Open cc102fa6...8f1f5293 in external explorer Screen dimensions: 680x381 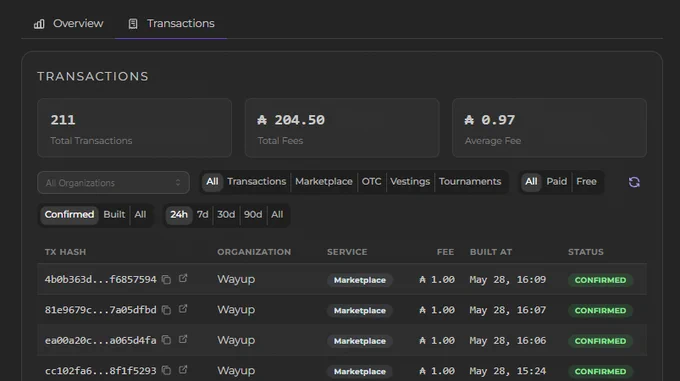click(183, 369)
